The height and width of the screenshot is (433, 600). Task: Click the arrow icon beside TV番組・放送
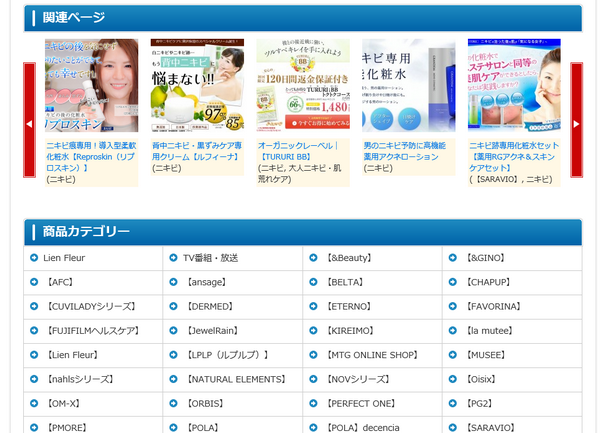[x=174, y=258]
